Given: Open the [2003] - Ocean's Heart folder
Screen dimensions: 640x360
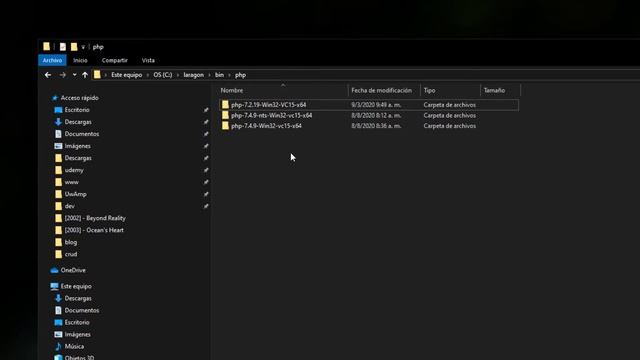Looking at the screenshot, I should [x=94, y=230].
